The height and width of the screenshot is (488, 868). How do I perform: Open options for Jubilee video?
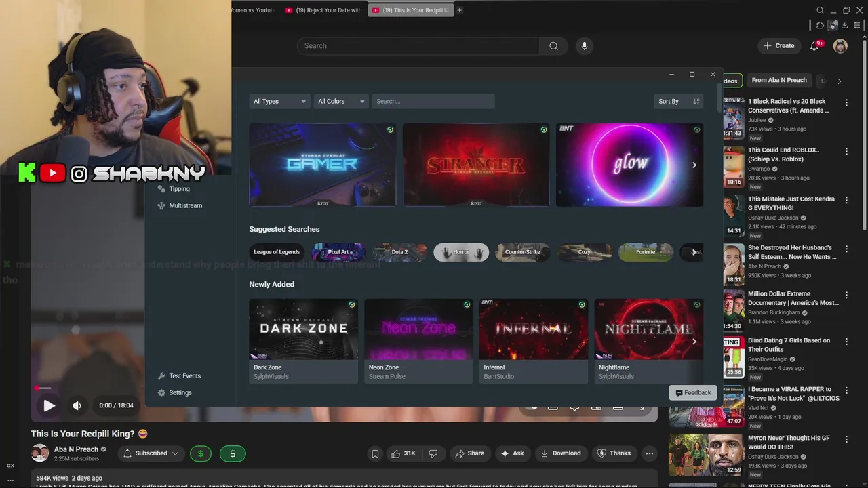(x=846, y=102)
